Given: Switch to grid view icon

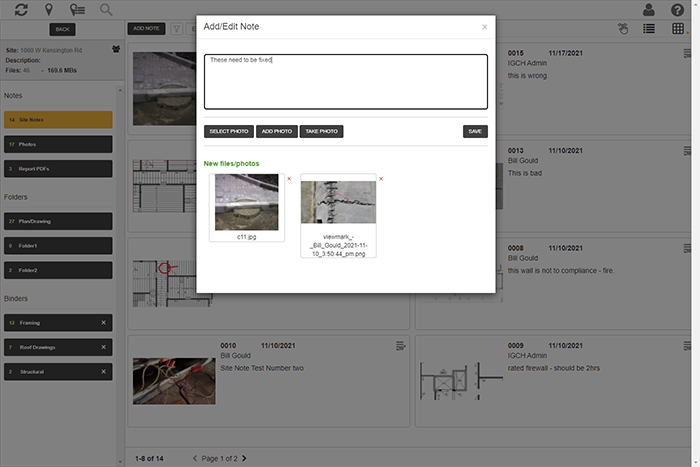Looking at the screenshot, I should pos(678,29).
